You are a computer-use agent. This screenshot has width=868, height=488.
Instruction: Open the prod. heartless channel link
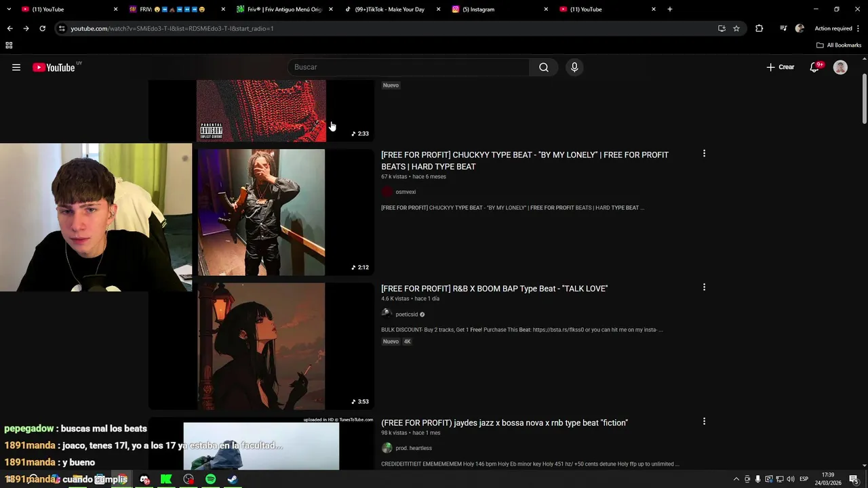(414, 448)
